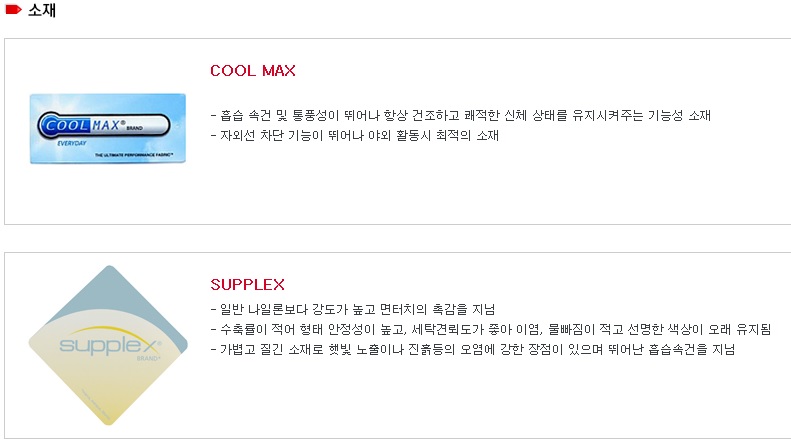The width and height of the screenshot is (791, 444).
Task: Click the blue-gray top corner of Supplex diamond
Action: pos(110,281)
